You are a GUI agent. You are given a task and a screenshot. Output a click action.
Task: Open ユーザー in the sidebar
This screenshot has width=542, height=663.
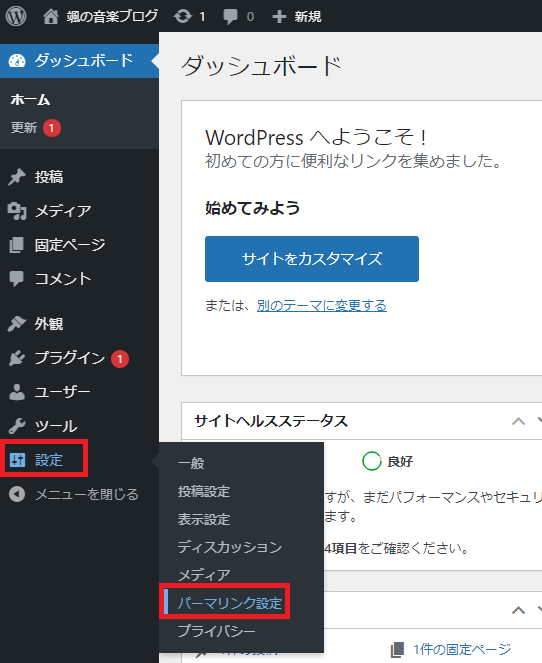click(x=63, y=392)
